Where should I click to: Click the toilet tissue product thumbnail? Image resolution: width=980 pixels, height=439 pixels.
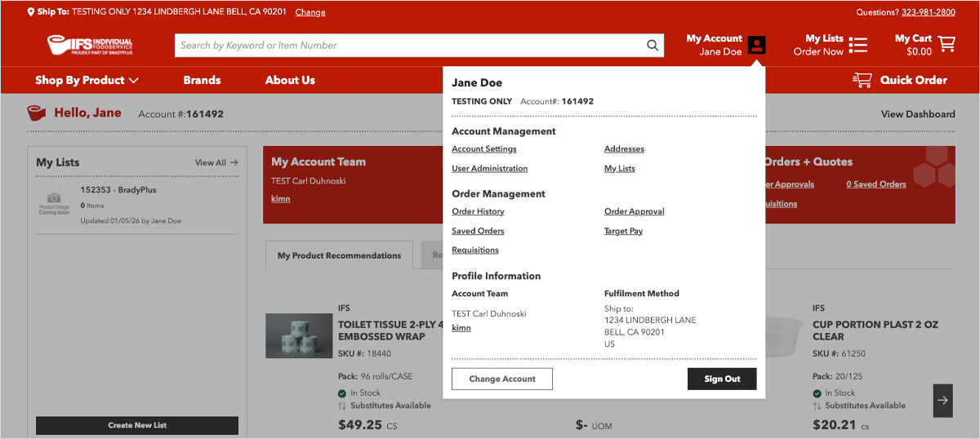coord(299,335)
